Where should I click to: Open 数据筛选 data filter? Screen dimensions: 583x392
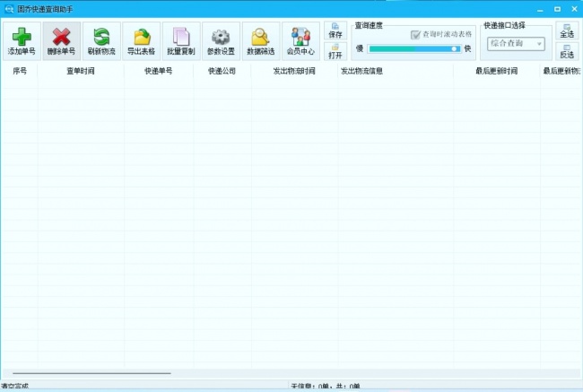click(x=261, y=41)
